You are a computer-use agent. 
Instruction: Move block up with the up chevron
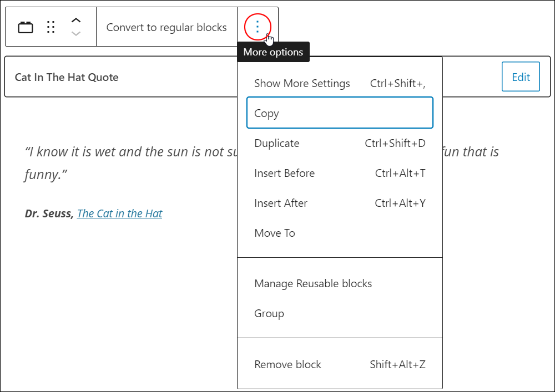point(76,21)
